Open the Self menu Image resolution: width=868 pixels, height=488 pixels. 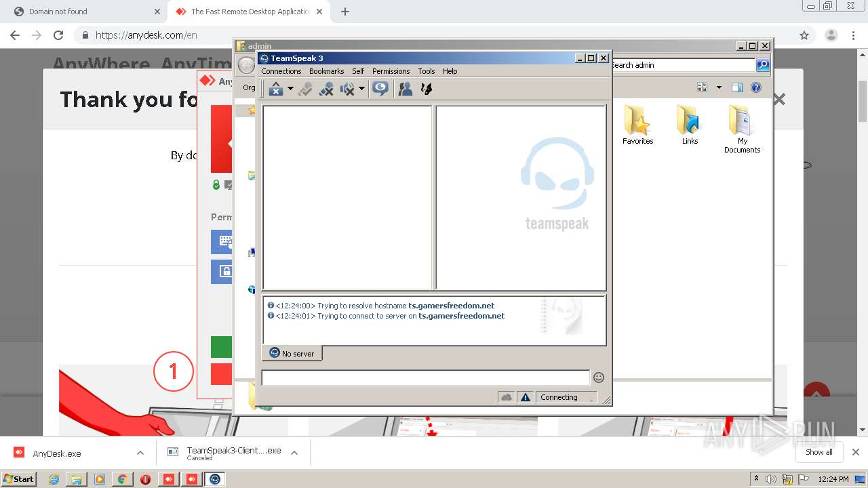pos(358,71)
